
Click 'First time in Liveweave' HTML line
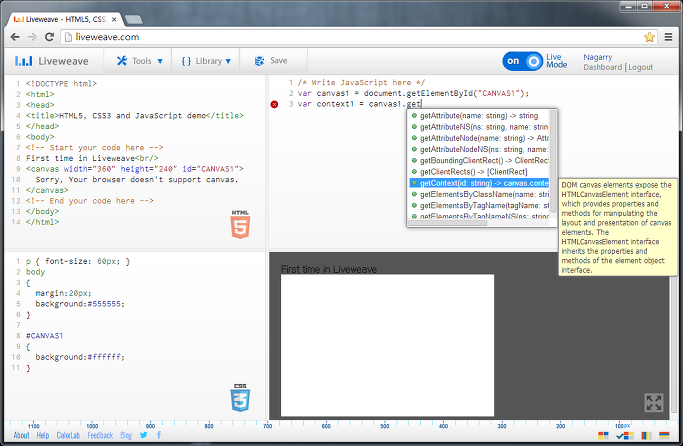[92, 158]
